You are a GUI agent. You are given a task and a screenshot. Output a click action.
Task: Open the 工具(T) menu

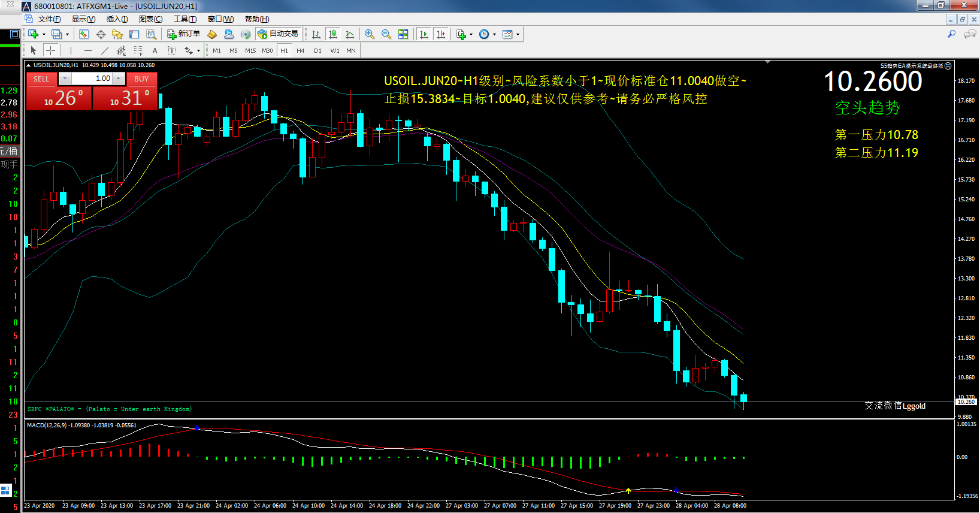(x=185, y=19)
